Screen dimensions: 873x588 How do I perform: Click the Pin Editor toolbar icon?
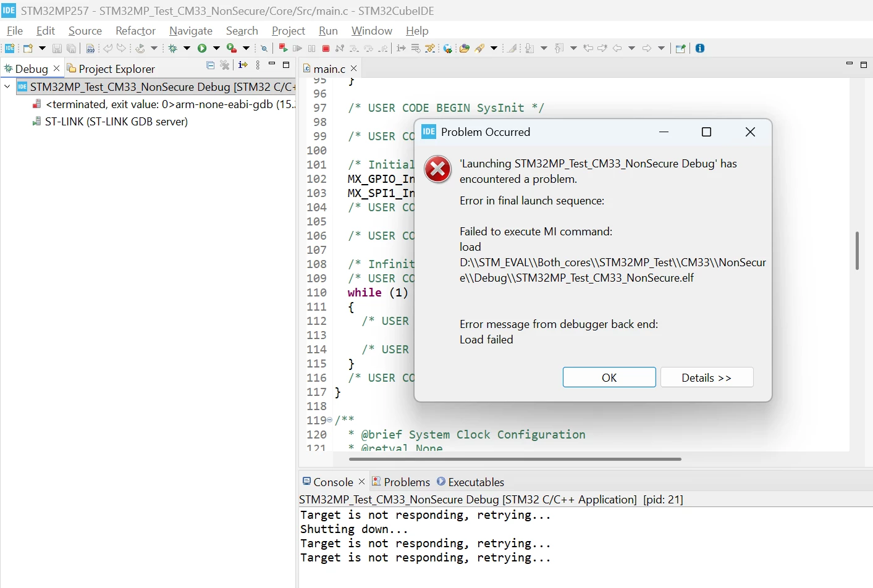click(680, 48)
